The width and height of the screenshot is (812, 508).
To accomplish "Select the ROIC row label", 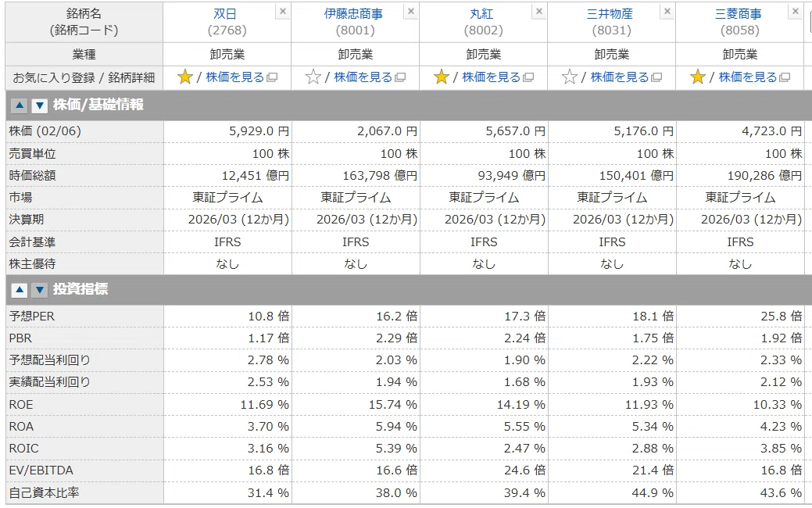I will coord(23,449).
